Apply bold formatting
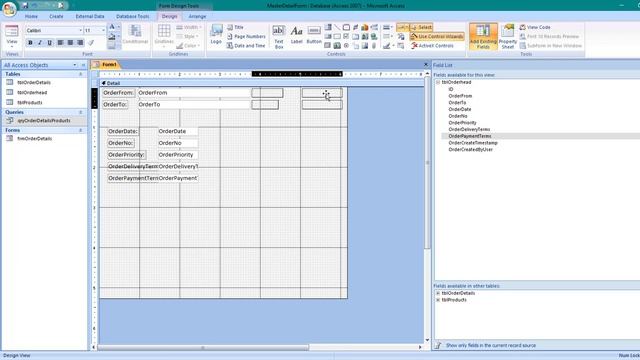 (x=30, y=42)
